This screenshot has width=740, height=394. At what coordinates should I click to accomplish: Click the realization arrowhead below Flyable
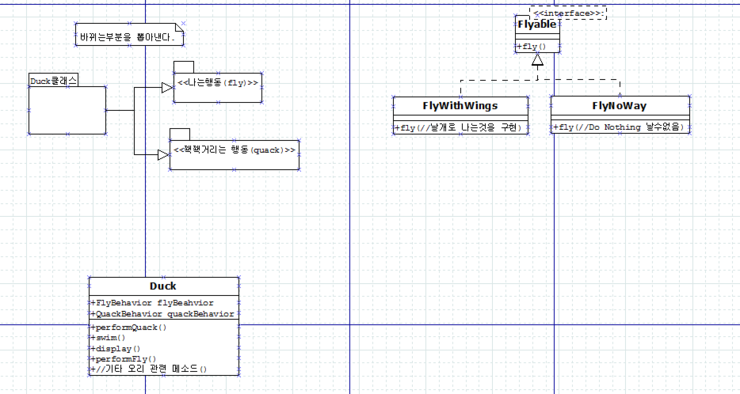coord(537,59)
